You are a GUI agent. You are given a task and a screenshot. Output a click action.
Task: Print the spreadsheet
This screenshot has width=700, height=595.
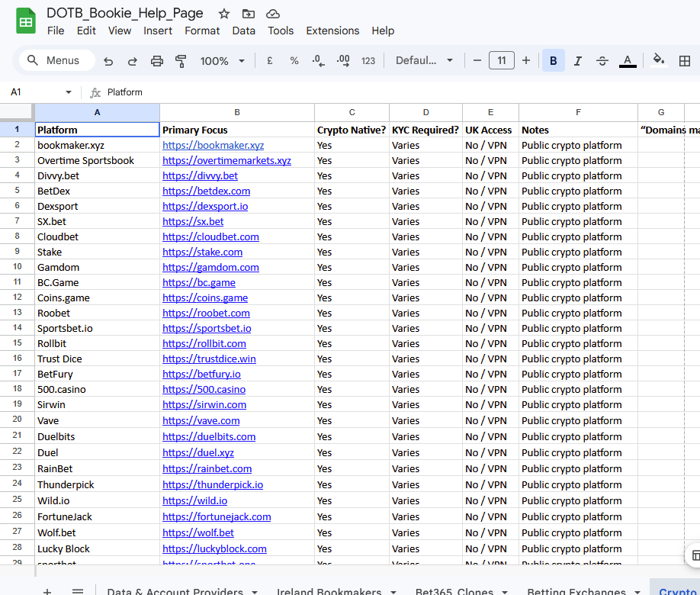click(156, 61)
